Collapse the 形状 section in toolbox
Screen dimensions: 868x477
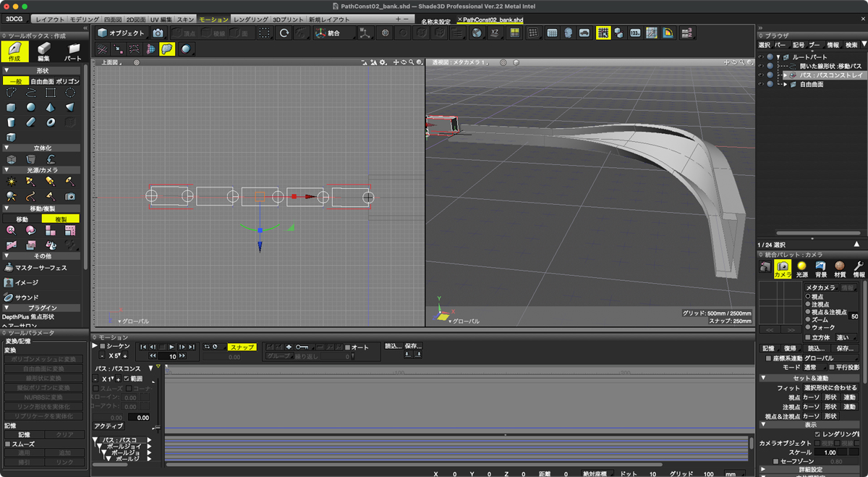(7, 71)
